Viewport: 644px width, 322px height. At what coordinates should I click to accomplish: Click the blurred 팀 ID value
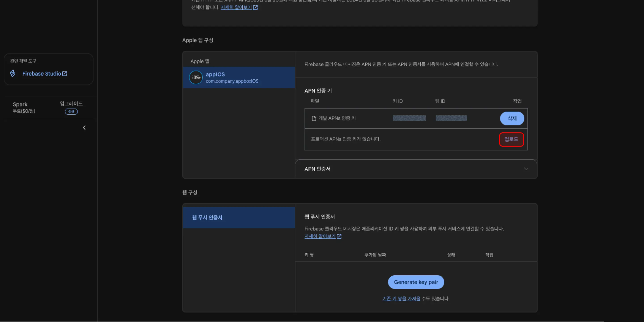451,118
